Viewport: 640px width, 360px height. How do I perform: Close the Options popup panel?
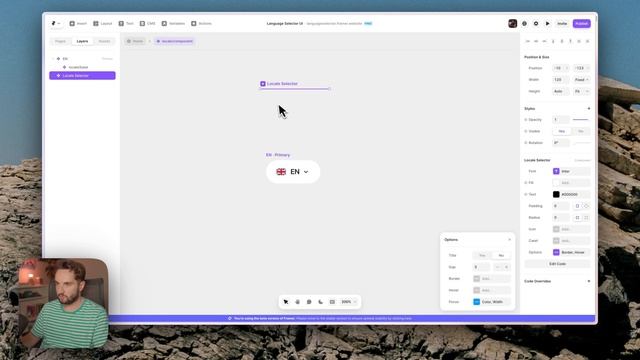[509, 240]
